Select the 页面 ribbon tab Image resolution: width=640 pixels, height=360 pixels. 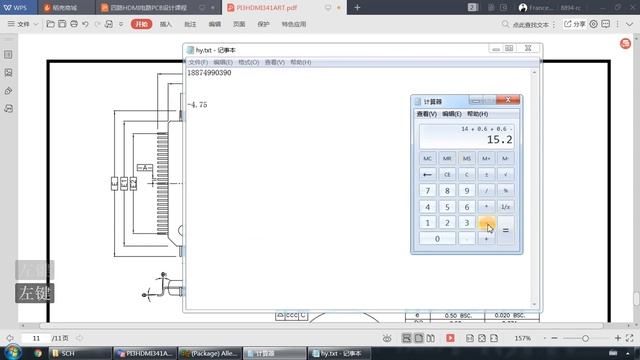coord(239,24)
